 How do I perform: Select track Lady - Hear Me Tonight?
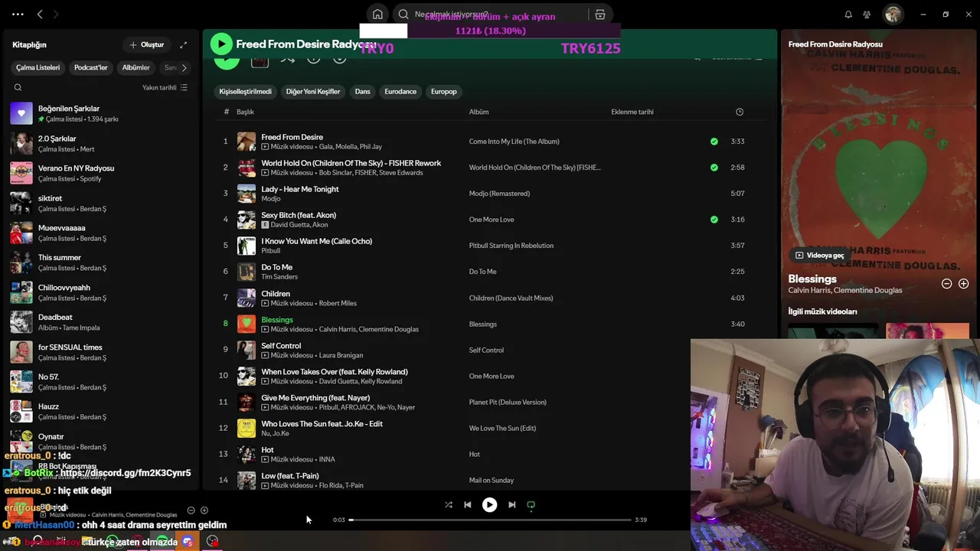(x=300, y=189)
